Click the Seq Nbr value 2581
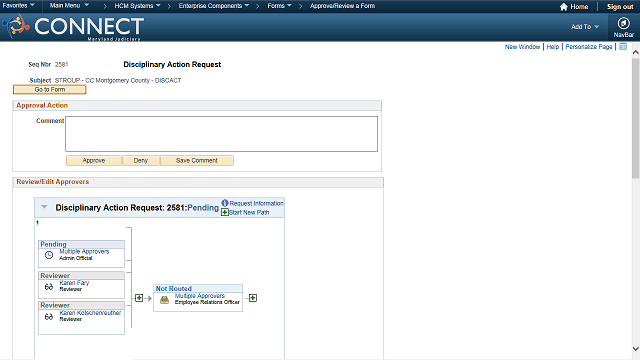 [62, 64]
